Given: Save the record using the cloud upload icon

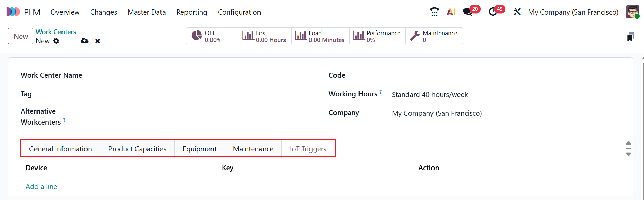Looking at the screenshot, I should (84, 41).
